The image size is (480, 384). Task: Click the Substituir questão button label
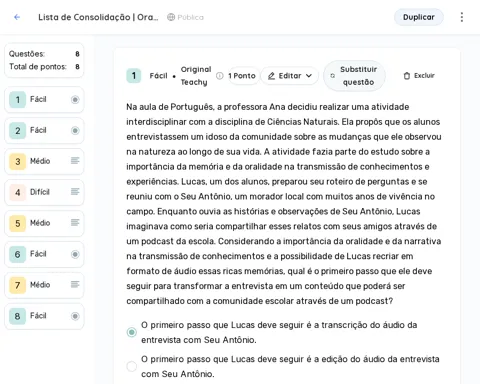click(358, 76)
